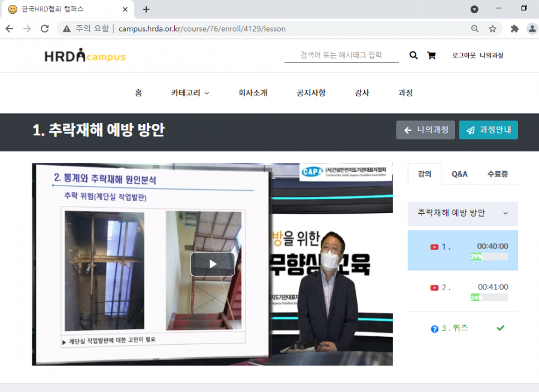
Task: Select the 강의 tab
Action: pos(425,174)
